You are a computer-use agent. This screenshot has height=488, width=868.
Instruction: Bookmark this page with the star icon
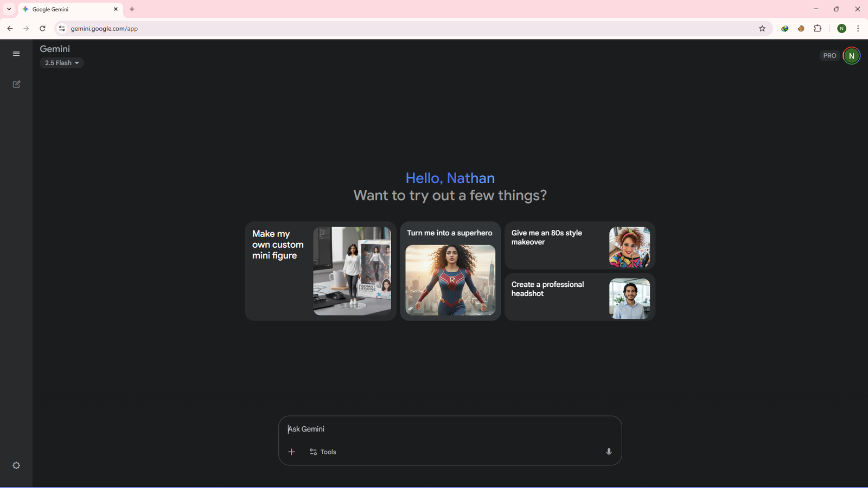(x=762, y=29)
